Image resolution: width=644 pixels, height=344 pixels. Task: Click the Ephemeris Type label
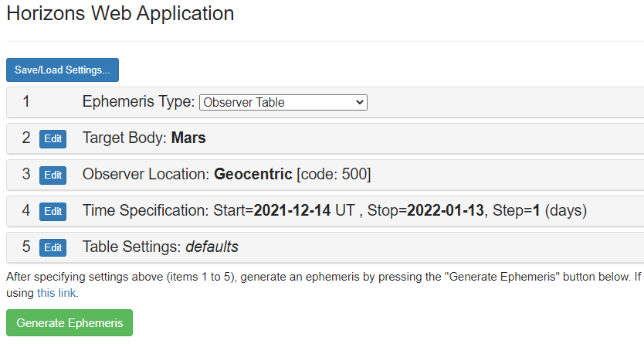click(x=138, y=102)
